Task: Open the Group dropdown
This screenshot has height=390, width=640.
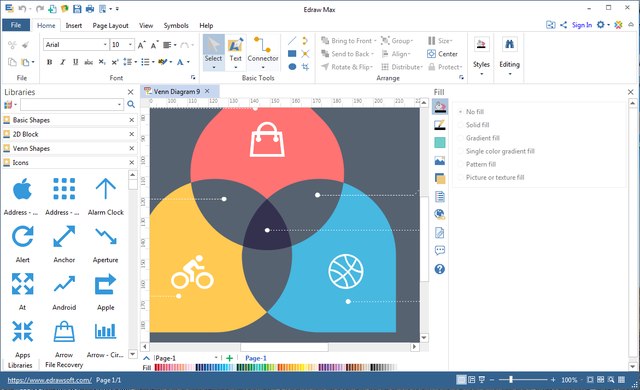Action: [412, 41]
